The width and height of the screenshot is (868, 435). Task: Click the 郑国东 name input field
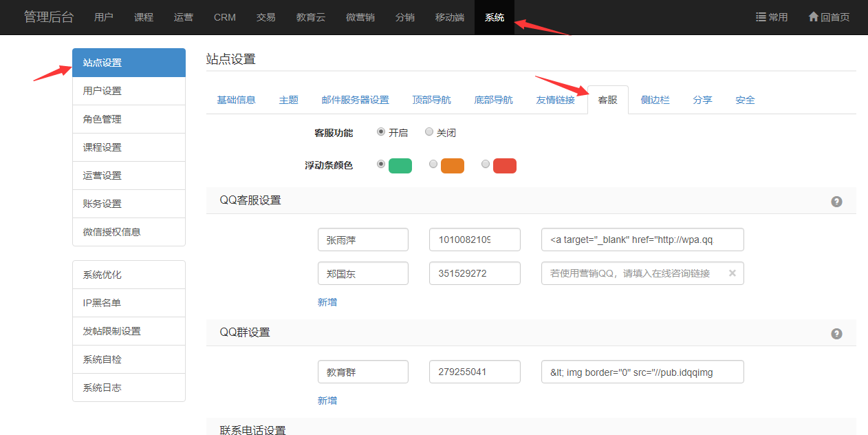coord(363,273)
